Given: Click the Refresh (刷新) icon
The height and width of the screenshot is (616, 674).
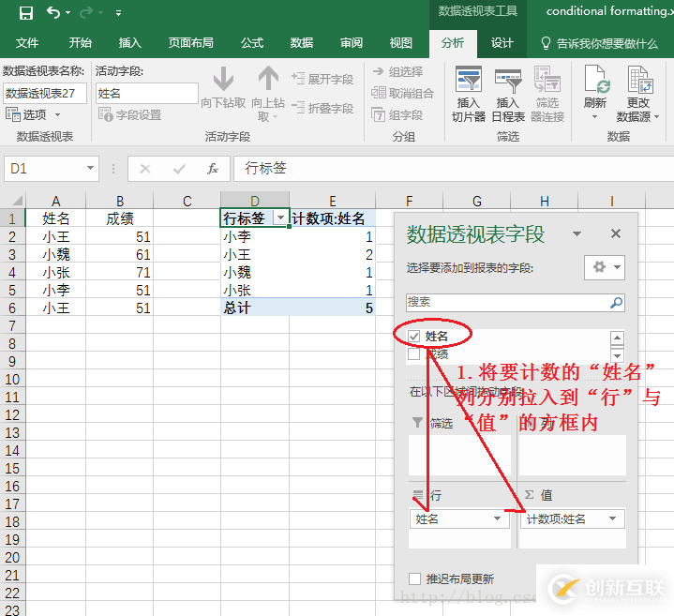Looking at the screenshot, I should point(594,81).
